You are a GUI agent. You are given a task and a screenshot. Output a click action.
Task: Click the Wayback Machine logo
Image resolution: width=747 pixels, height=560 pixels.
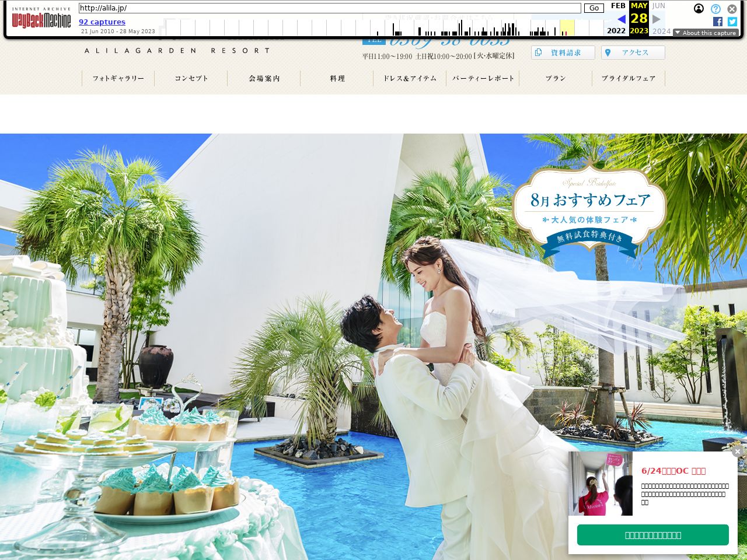(41, 17)
